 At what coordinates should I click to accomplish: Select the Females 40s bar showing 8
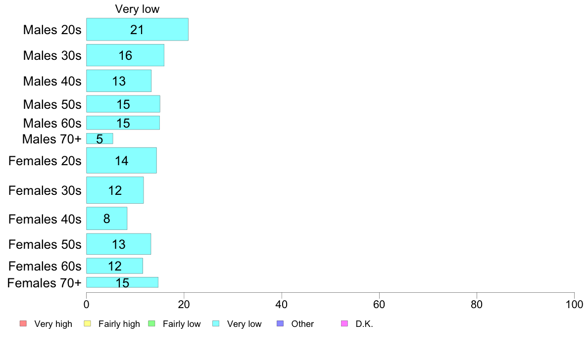(x=106, y=219)
